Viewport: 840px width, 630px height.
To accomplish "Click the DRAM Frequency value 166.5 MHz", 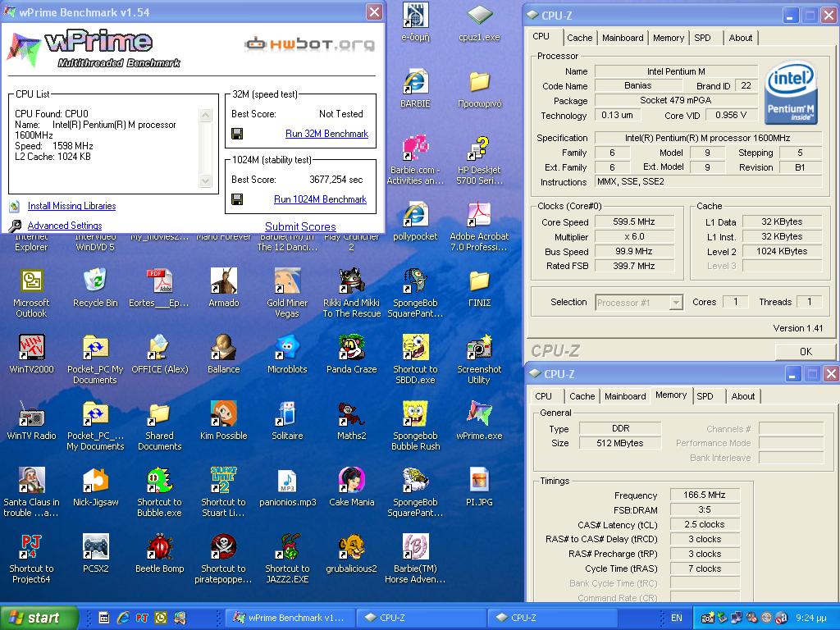I will 705,495.
